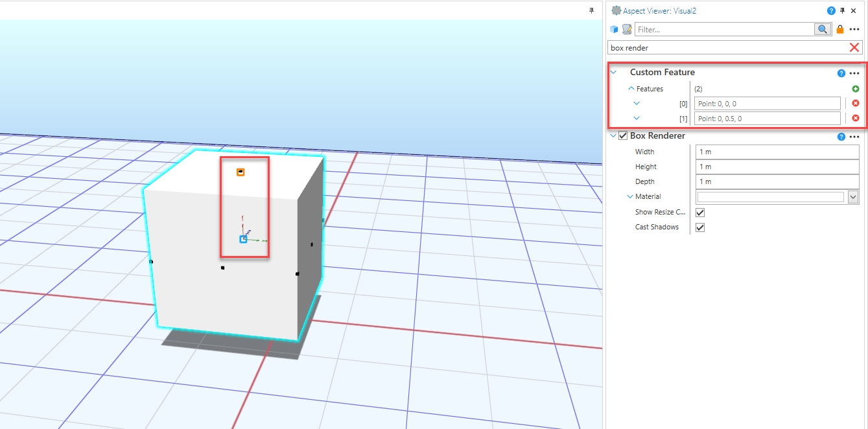Add a new feature with the green plus
This screenshot has width=868, height=429.
[856, 89]
